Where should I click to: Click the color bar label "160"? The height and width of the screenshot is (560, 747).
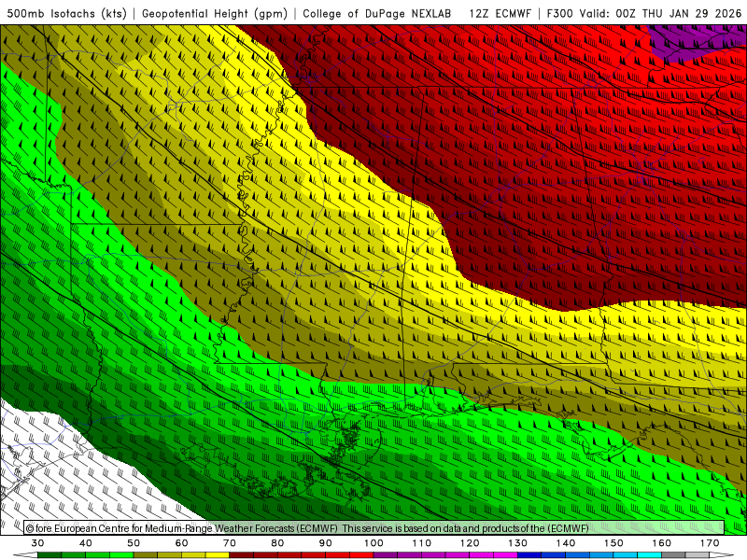pyautogui.click(x=662, y=543)
